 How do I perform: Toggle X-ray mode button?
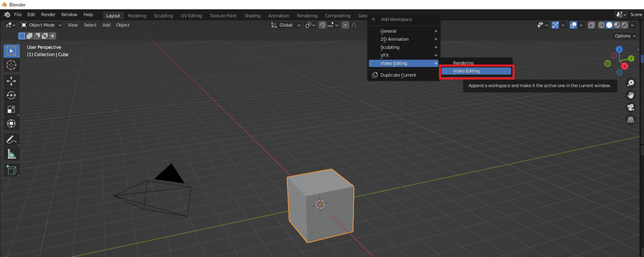tap(591, 25)
